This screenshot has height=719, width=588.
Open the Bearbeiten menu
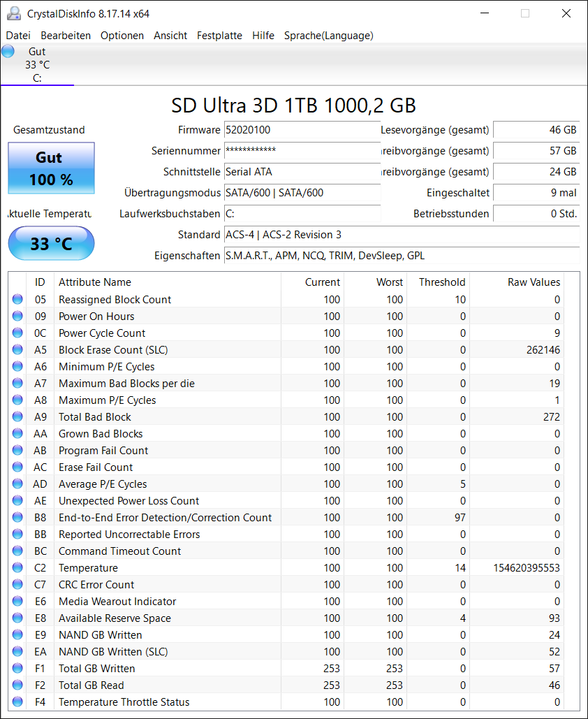tap(66, 36)
